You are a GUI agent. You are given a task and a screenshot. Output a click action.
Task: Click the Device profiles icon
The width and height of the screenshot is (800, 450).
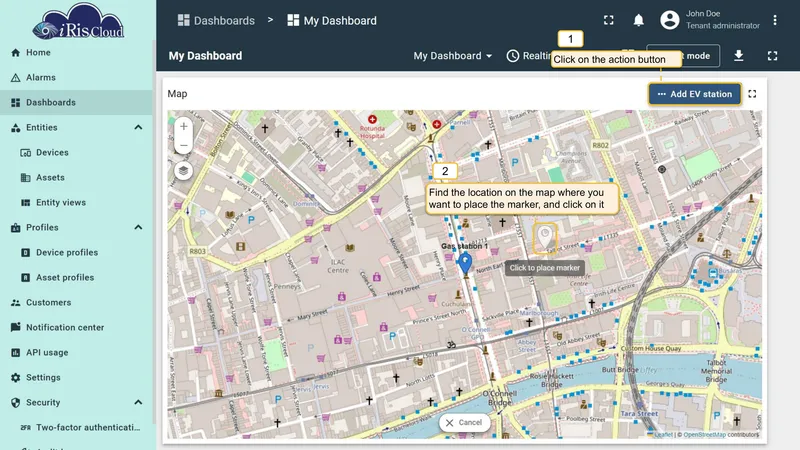tap(26, 253)
